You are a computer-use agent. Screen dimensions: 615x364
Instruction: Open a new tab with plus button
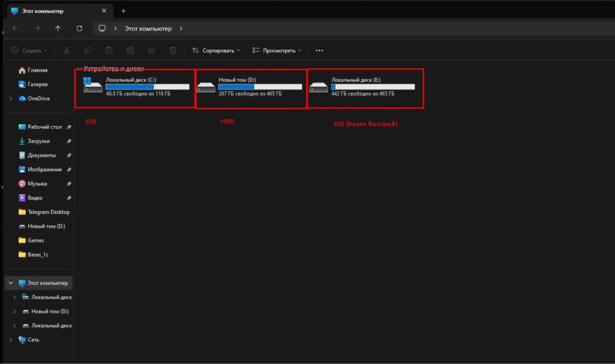[124, 11]
